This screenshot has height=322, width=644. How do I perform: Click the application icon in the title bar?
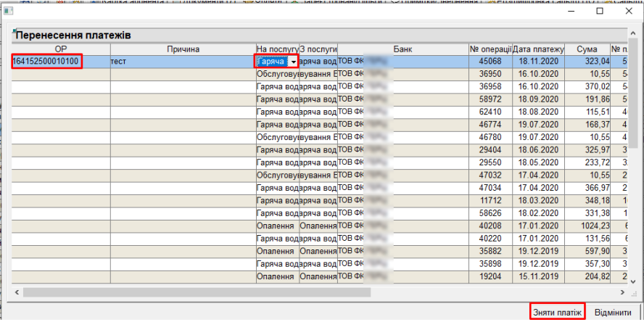pyautogui.click(x=8, y=12)
